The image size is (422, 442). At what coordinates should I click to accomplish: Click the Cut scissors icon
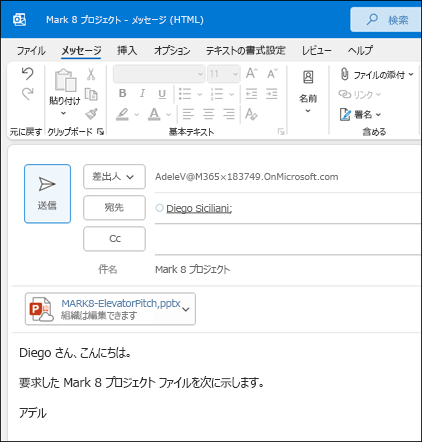click(x=91, y=74)
